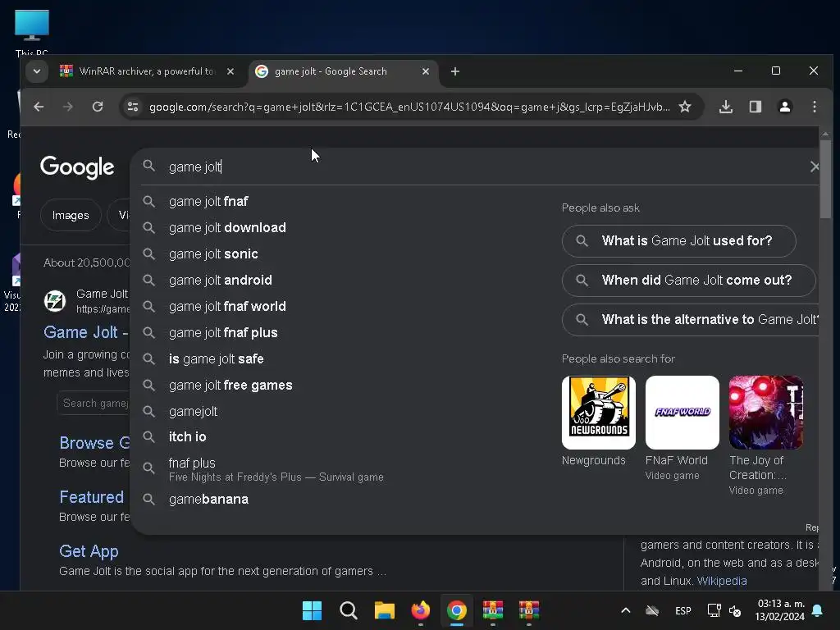Close the WinRAR archiver tab
The image size is (840, 630).
tap(231, 71)
